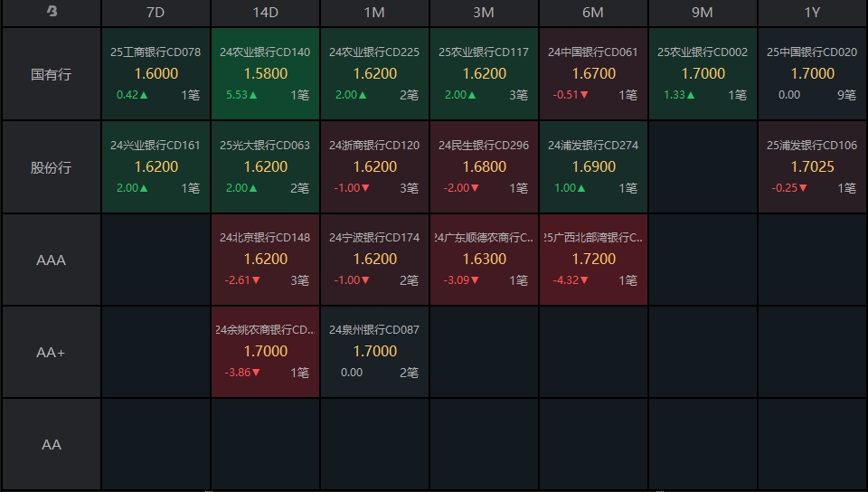Select the 3M tenor column header

tap(484, 13)
